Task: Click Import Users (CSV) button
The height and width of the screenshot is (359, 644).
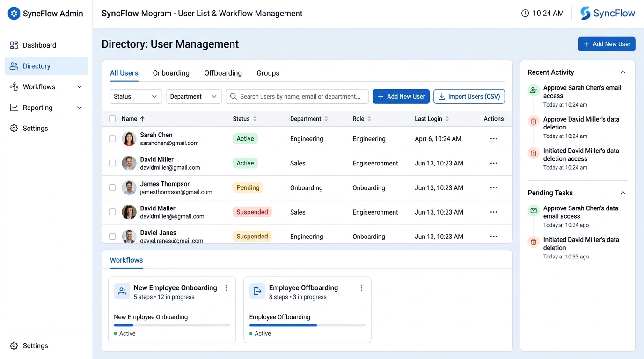Action: coord(469,96)
